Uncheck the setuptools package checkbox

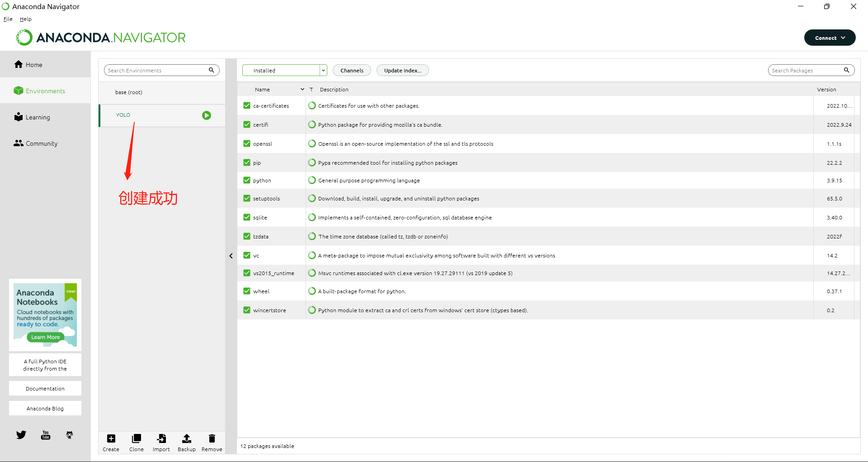pos(247,198)
